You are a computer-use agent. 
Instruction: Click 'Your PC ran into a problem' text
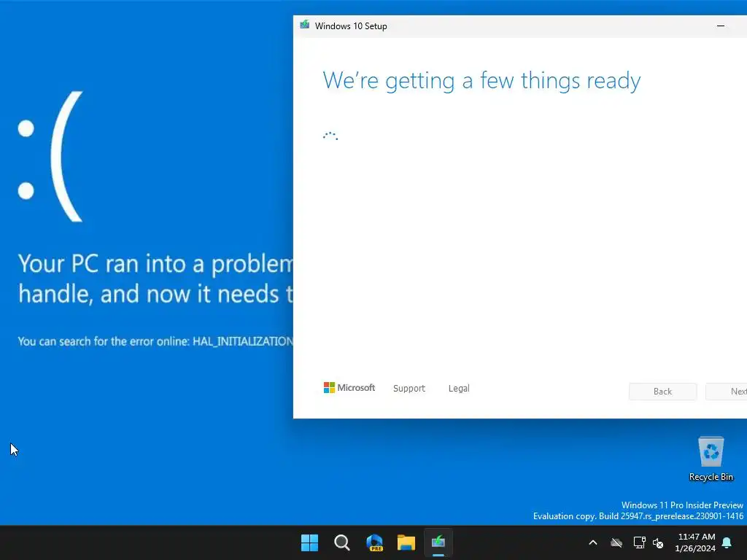[155, 263]
